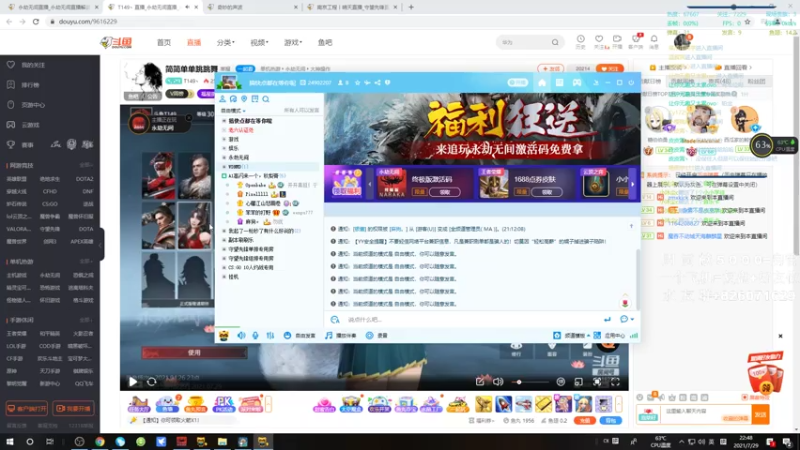Open danmaku settings icon on video player
The width and height of the screenshot is (800, 450).
pos(561,382)
